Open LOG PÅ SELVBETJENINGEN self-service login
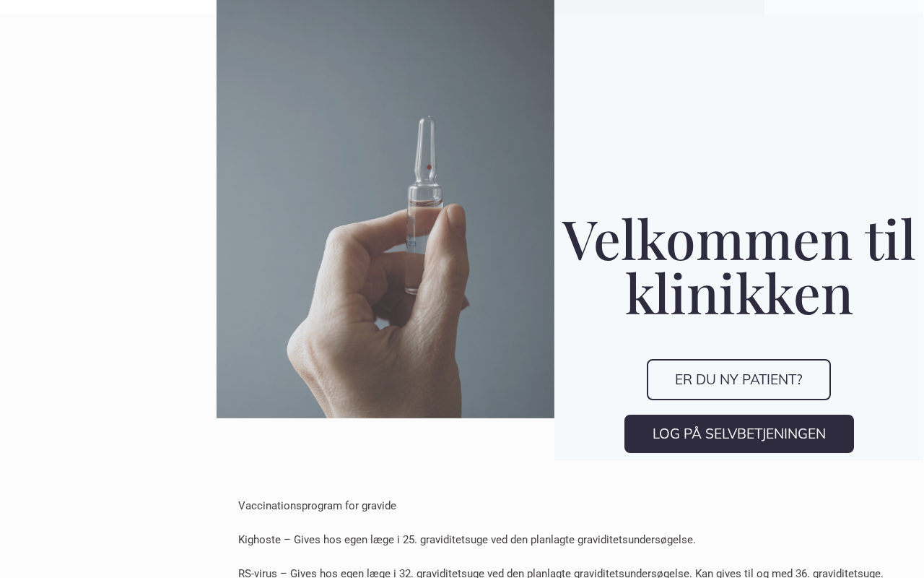Viewport: 924px width, 578px height. 738,433
